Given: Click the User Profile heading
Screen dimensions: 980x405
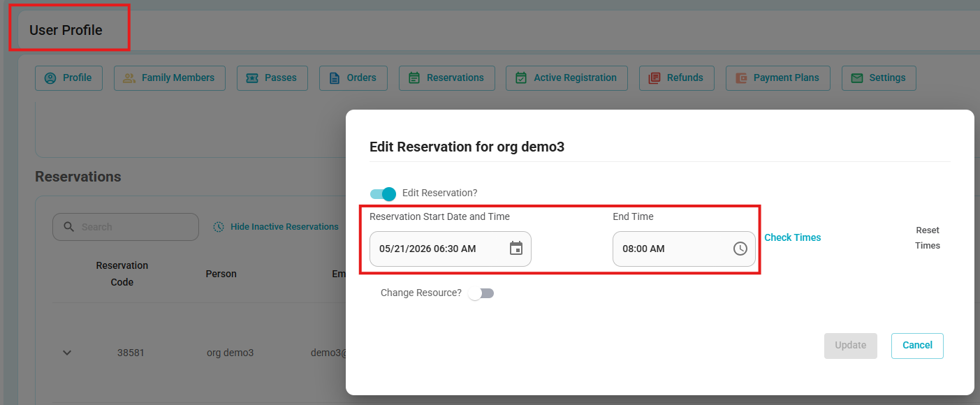Looking at the screenshot, I should (x=66, y=30).
